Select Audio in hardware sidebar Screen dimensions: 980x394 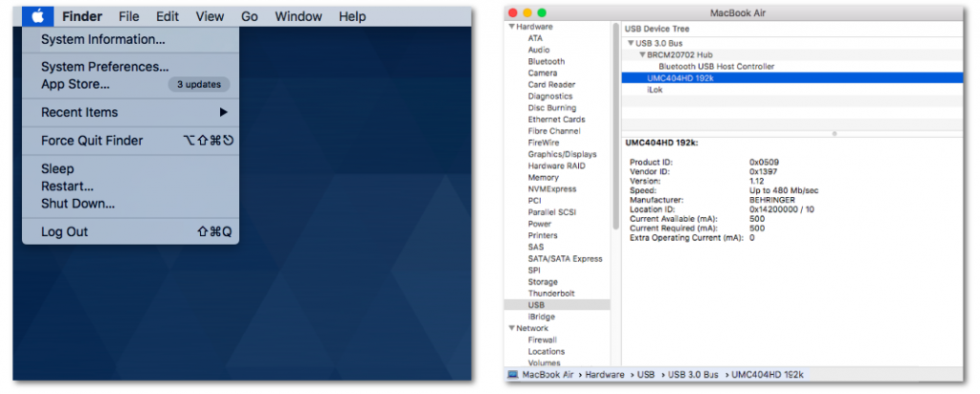(x=539, y=50)
